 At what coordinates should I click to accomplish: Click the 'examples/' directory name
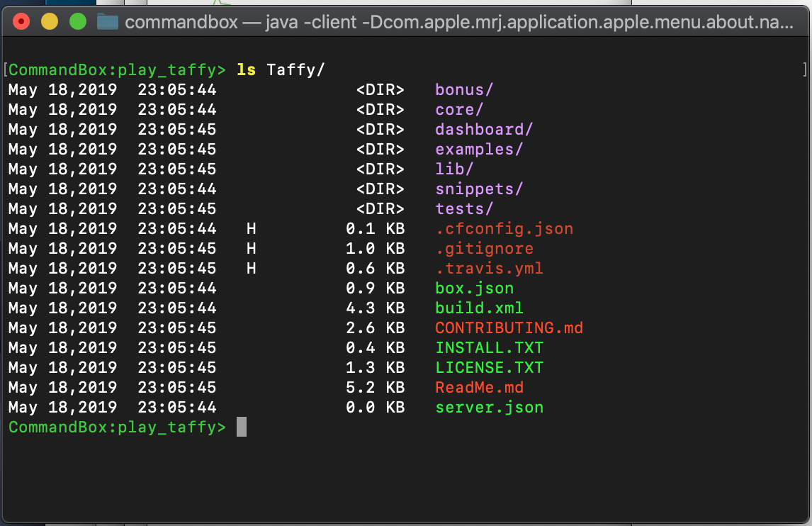pyautogui.click(x=479, y=150)
